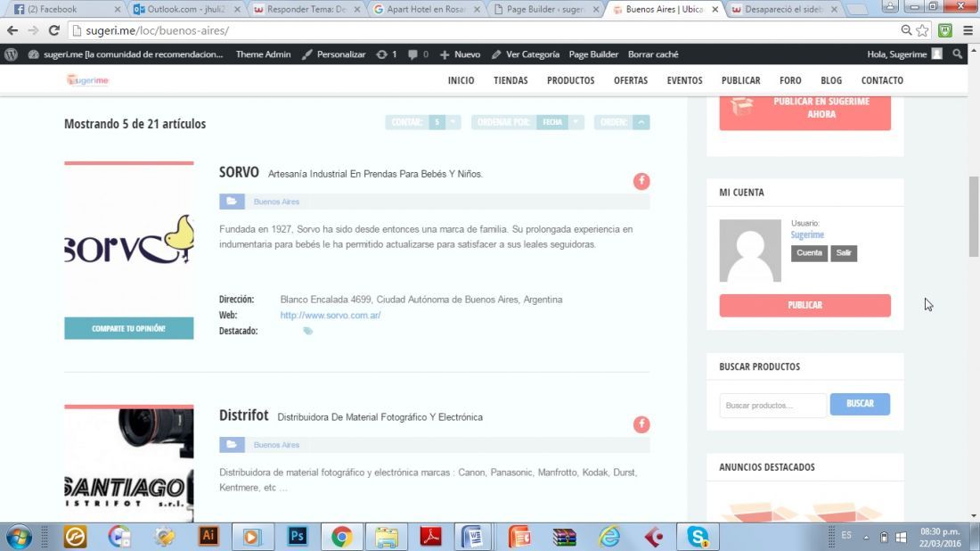Click the COMPARTE TU OPINIÓN button
The image size is (980, 551).
(129, 328)
